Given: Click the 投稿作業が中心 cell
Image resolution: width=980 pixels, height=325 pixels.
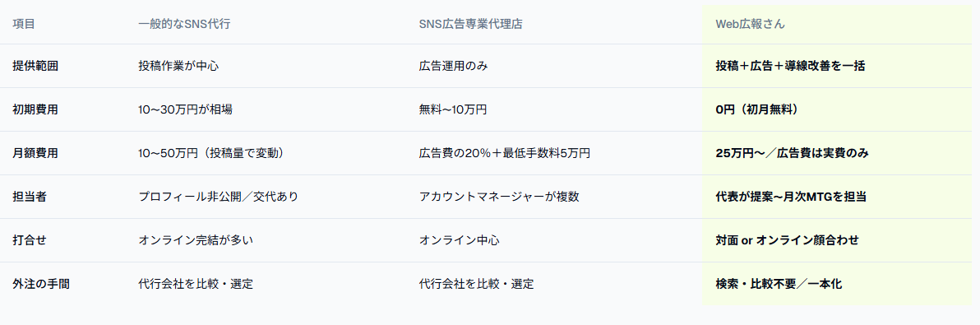Looking at the screenshot, I should click(x=178, y=66).
